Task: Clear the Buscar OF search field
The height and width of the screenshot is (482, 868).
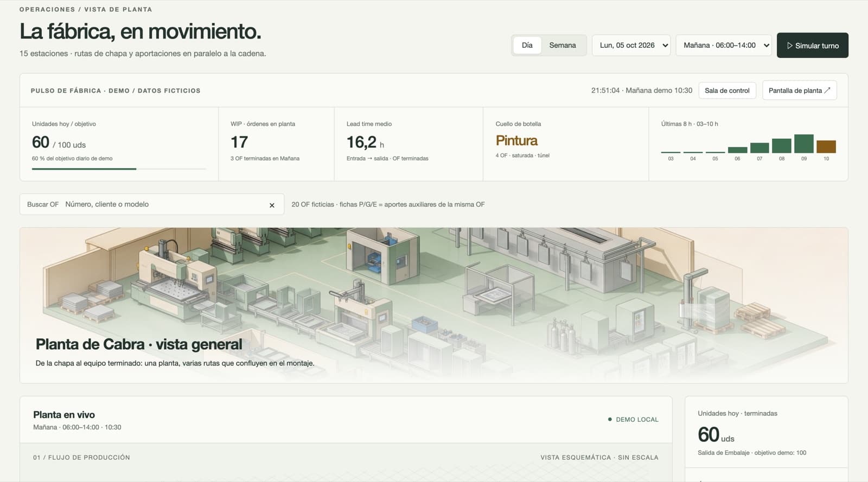Action: point(272,205)
